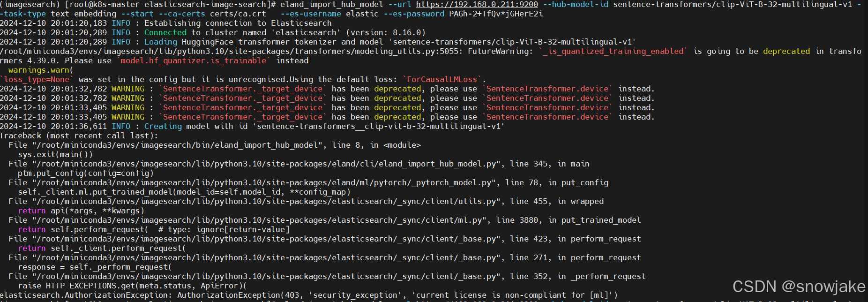Click 'Traceback (most recent call last):' line
868x302 pixels.
[x=79, y=136]
